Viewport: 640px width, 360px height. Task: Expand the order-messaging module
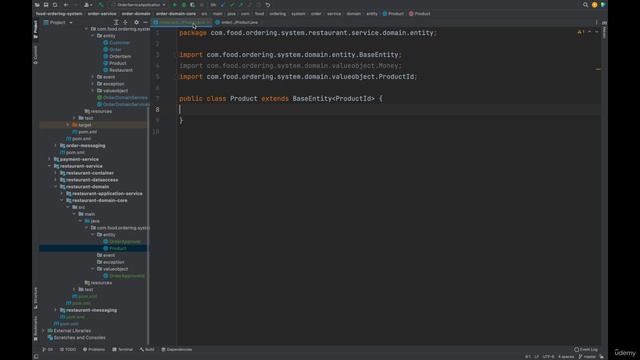click(x=56, y=145)
